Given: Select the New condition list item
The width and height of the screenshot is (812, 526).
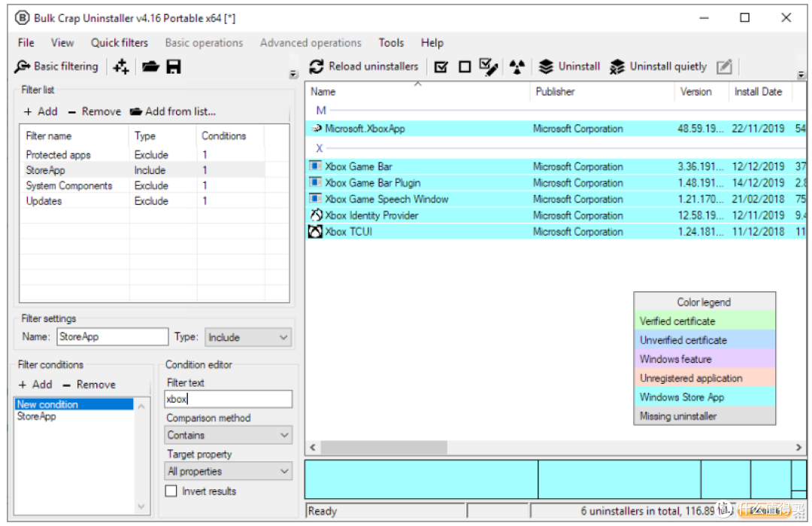Looking at the screenshot, I should tap(74, 404).
